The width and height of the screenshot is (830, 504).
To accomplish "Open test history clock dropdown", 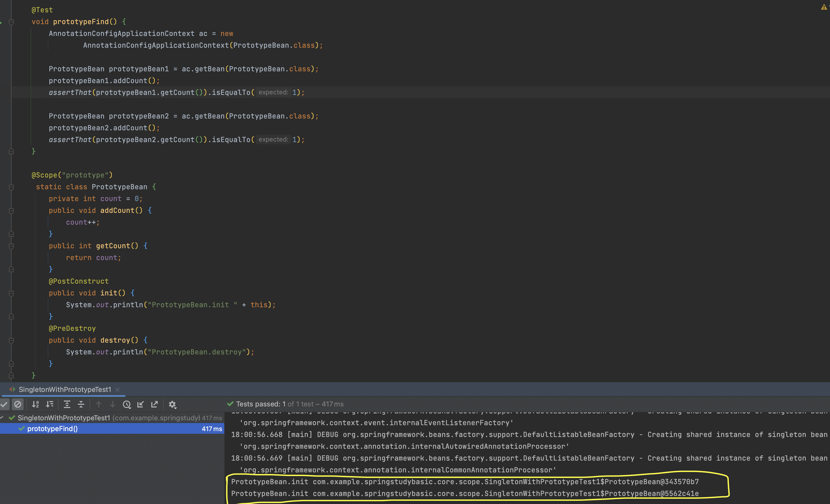I will click(127, 404).
